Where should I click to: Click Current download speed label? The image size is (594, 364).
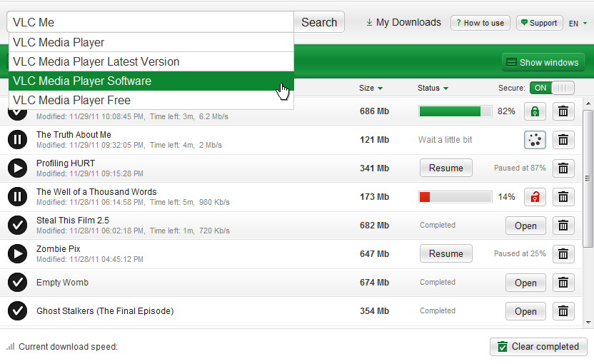point(69,347)
